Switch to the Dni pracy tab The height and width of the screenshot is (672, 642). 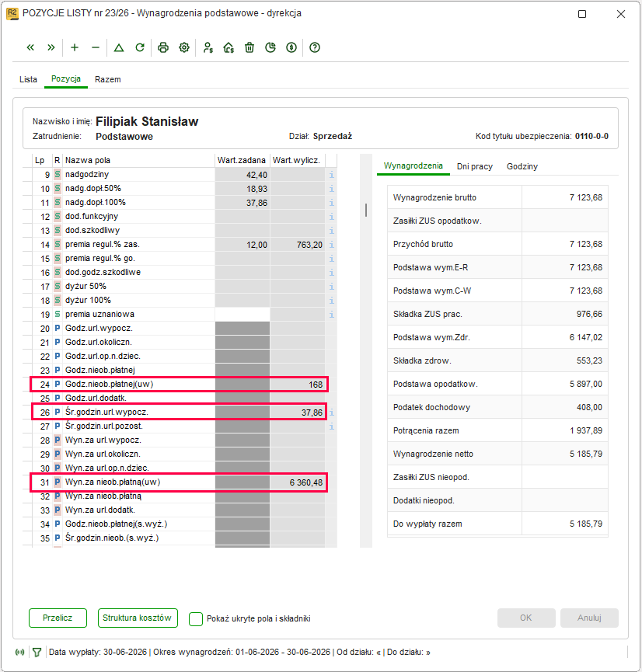(475, 166)
